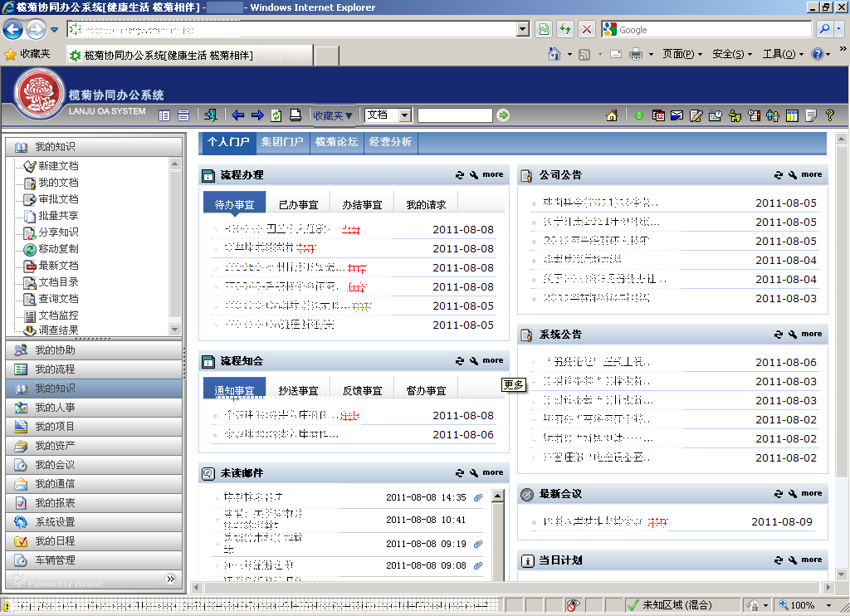850x616 pixels.
Task: Open settings wrench of 公司公告 panel
Action: pos(793,175)
